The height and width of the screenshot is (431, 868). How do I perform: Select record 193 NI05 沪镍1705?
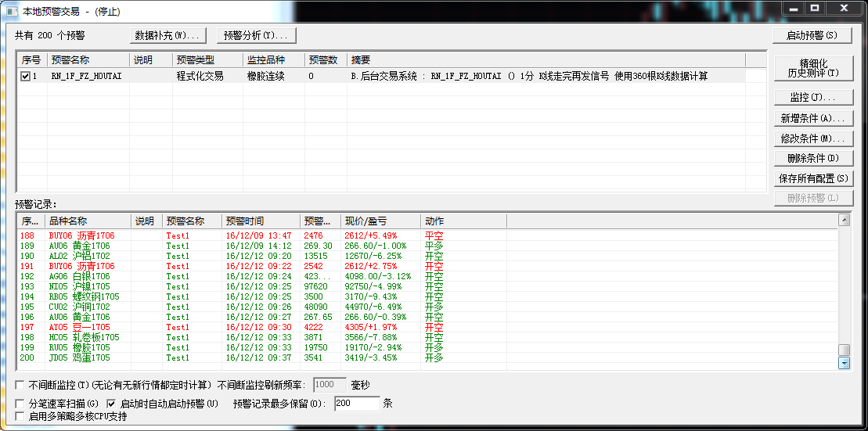point(427,286)
